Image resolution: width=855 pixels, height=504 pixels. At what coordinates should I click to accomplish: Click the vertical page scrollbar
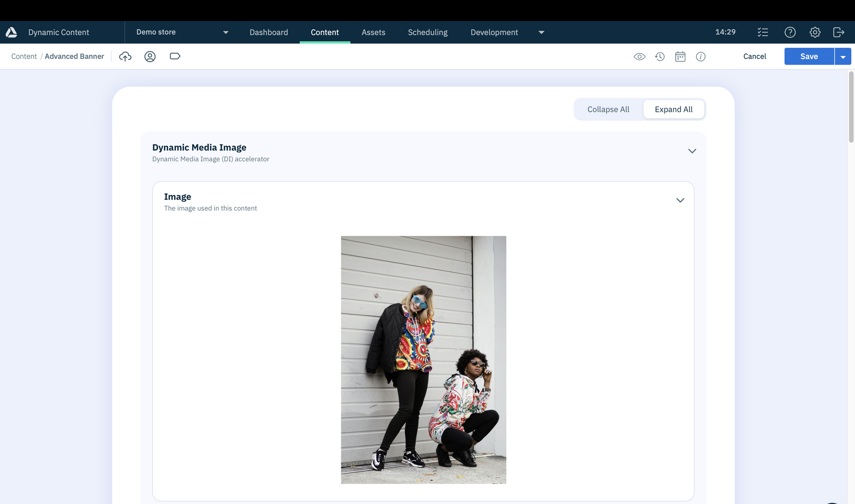click(851, 107)
